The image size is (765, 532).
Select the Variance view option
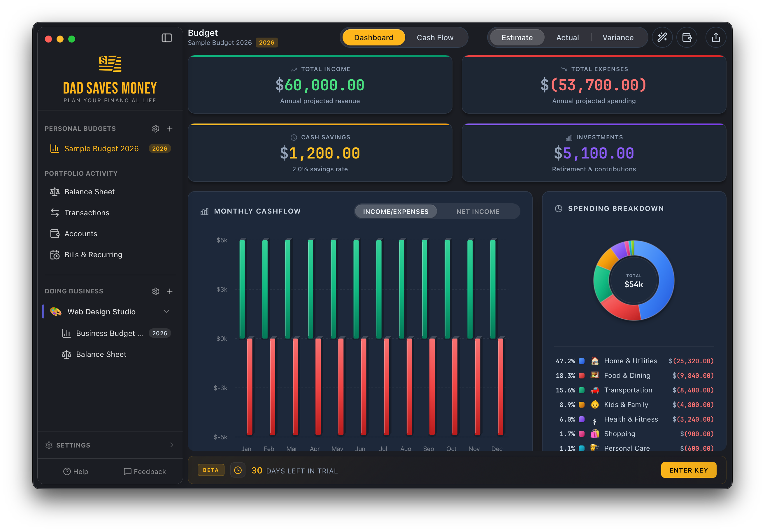coord(618,37)
